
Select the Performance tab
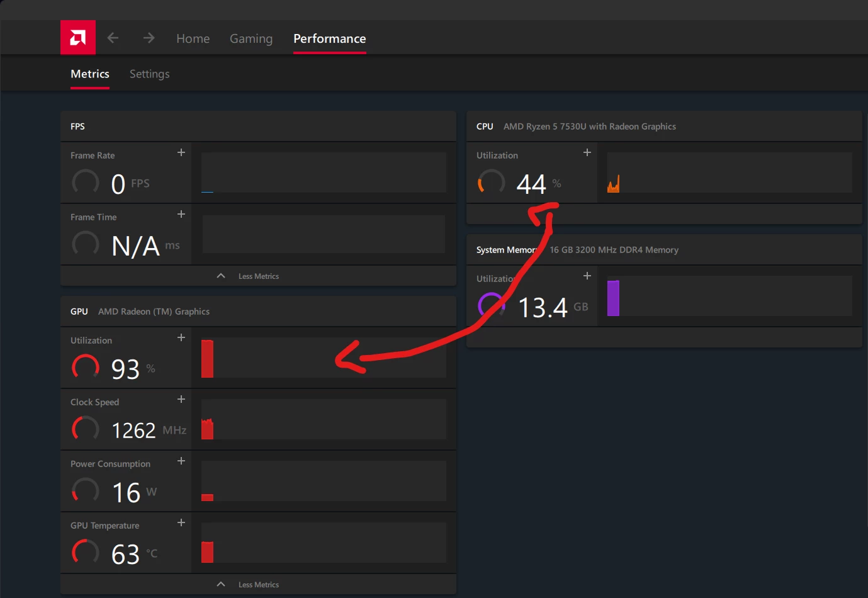coord(330,38)
